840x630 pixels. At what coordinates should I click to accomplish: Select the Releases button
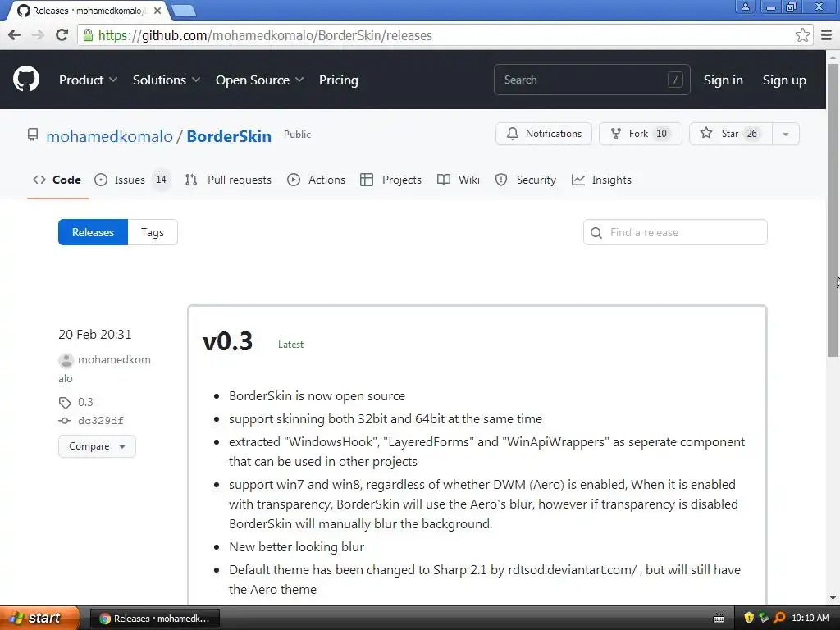coord(94,232)
